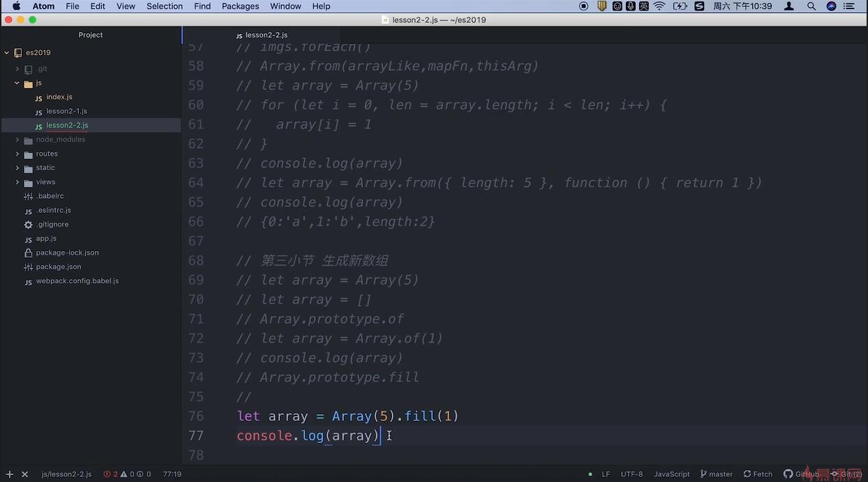Open package-lock.json file
868x482 pixels.
[x=67, y=253]
